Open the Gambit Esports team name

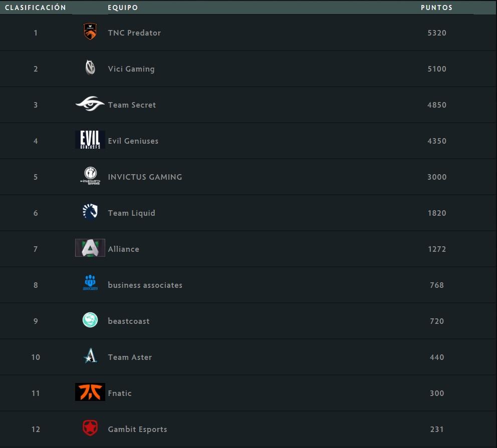138,429
